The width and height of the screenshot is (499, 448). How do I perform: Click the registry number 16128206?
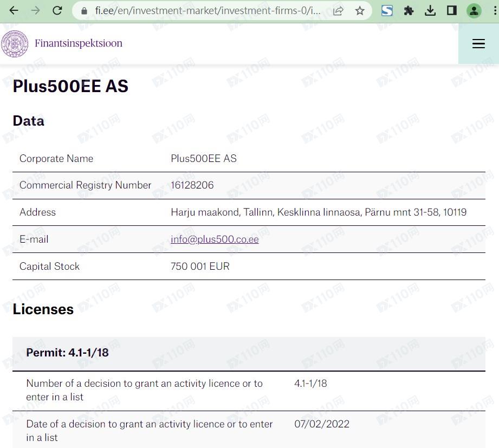coord(192,185)
